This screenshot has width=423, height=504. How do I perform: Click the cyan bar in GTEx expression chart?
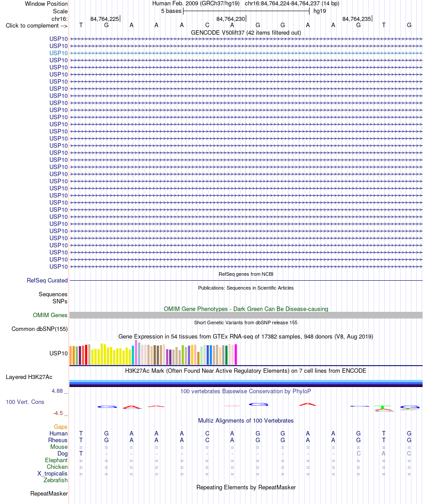tap(133, 355)
